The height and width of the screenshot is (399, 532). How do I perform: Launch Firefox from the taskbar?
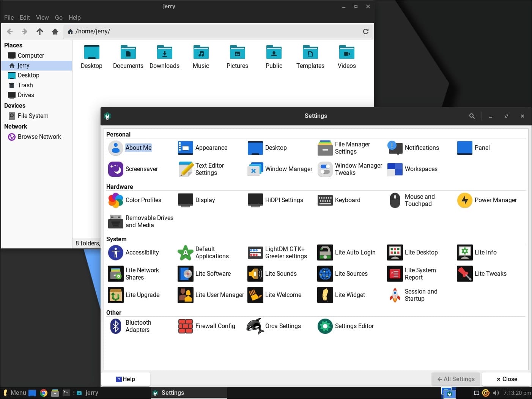(44, 393)
